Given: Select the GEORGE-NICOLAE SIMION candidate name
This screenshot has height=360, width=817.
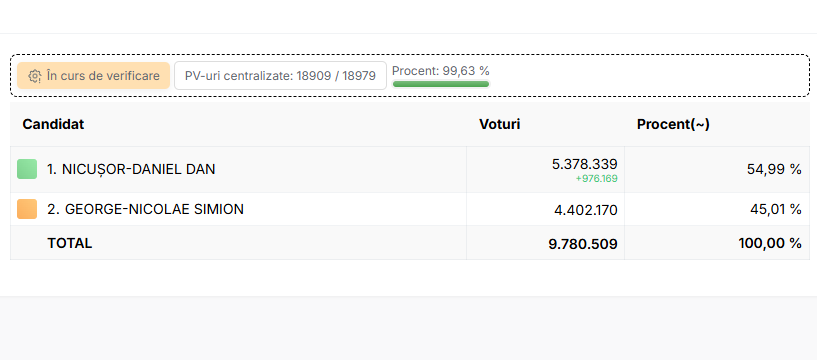Looking at the screenshot, I should [x=145, y=209].
